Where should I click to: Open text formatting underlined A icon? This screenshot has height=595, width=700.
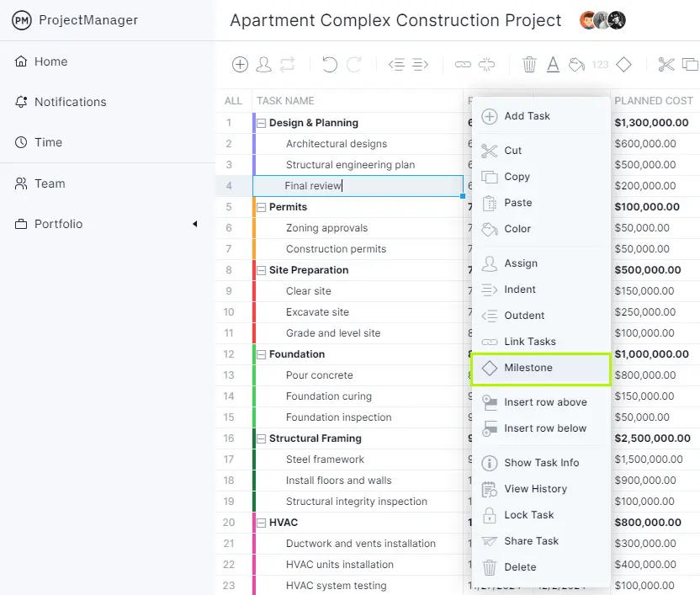tap(553, 65)
